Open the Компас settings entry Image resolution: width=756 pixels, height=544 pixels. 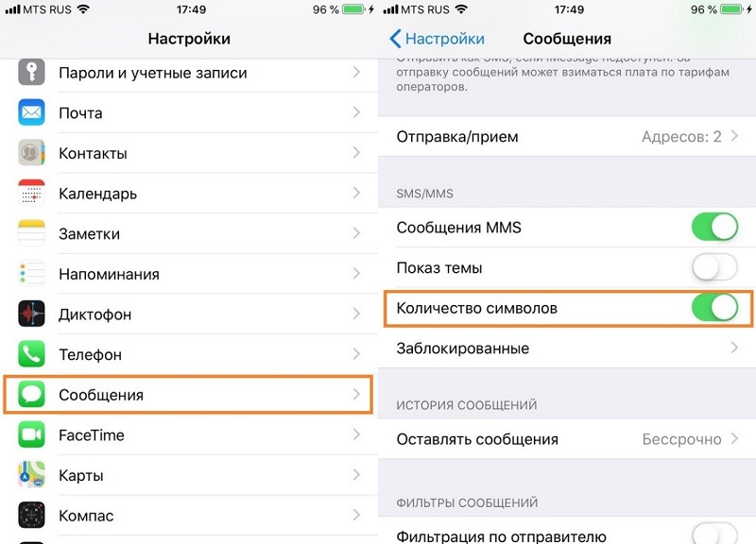pos(189,516)
